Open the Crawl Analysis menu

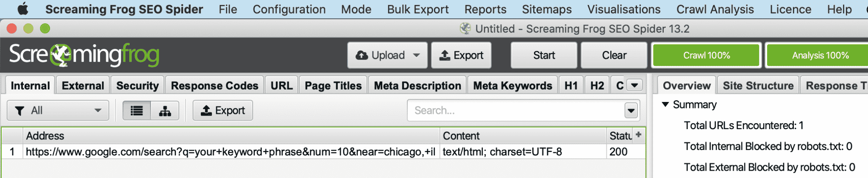pos(715,9)
